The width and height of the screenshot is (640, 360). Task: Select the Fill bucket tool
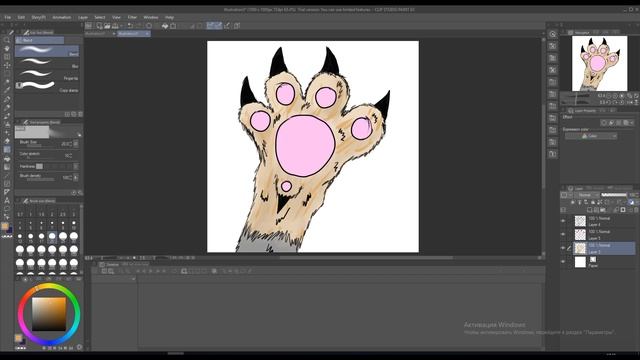point(7,158)
